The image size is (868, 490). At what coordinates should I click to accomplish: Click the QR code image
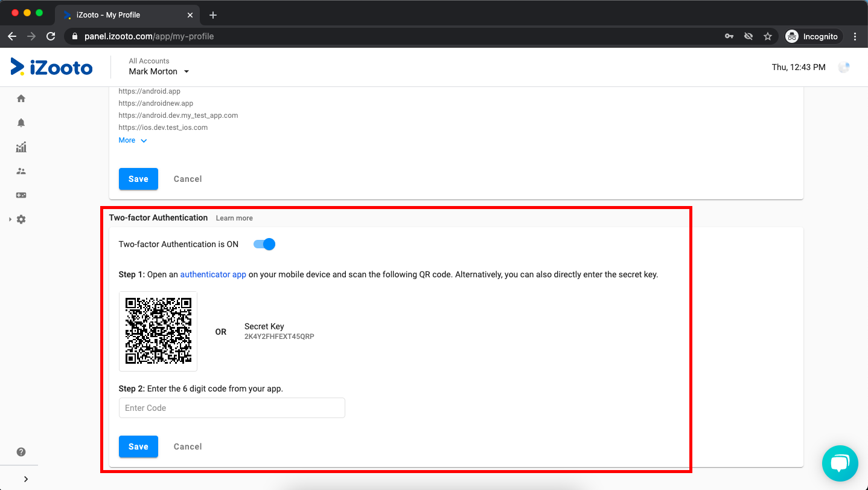click(158, 331)
